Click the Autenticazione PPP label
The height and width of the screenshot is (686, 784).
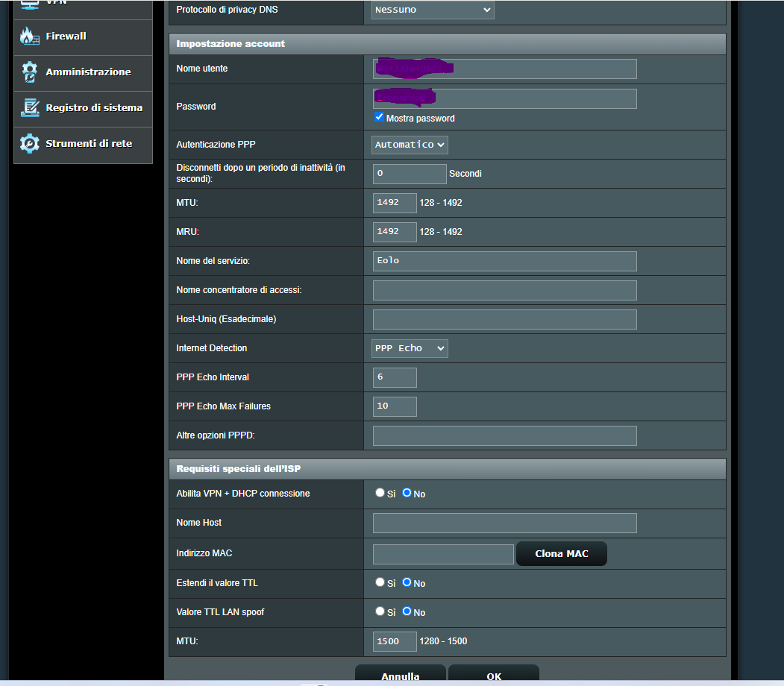pos(216,145)
